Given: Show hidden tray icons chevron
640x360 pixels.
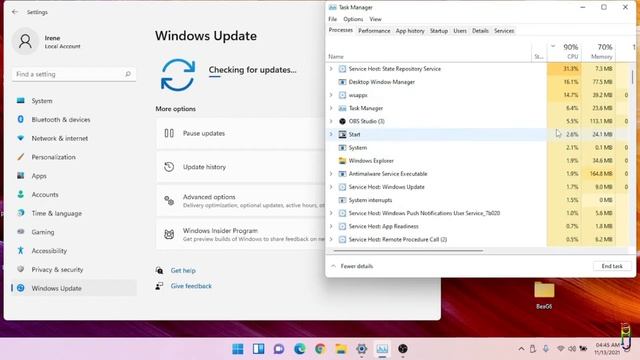Looking at the screenshot, I should 521,349.
